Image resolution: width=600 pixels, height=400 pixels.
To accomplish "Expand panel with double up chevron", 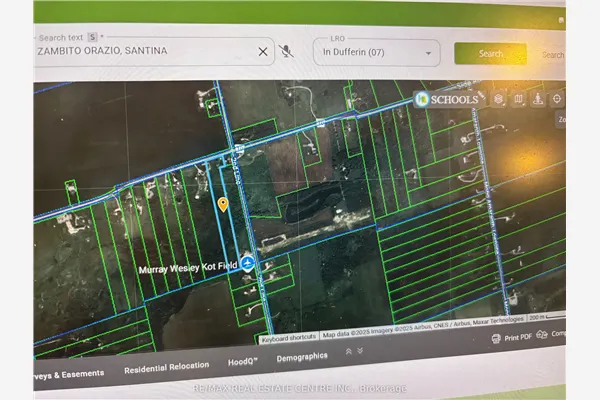I will (x=349, y=351).
